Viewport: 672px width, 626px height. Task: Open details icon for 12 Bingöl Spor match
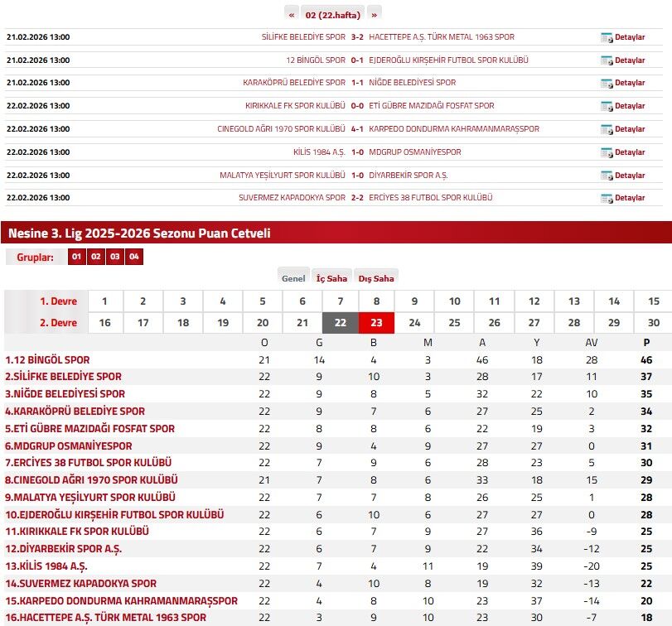pos(607,60)
